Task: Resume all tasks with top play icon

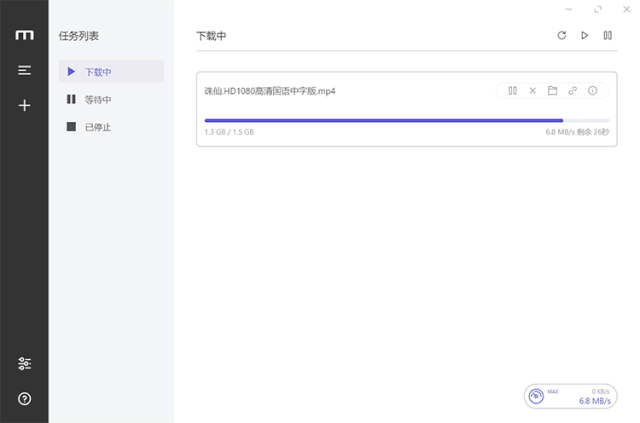Action: tap(584, 36)
